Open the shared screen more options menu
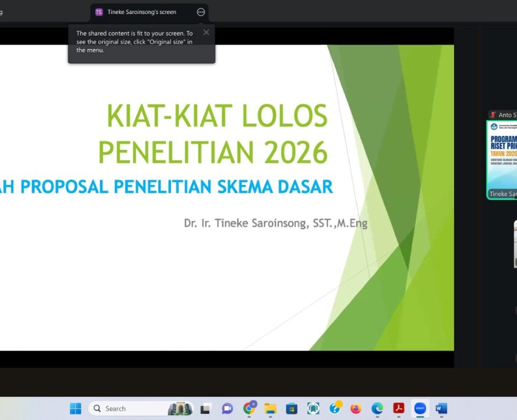Viewport: 517px width, 420px height. 201,12
